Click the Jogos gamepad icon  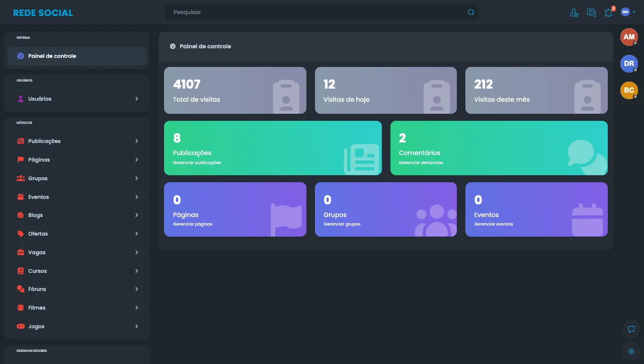21,326
